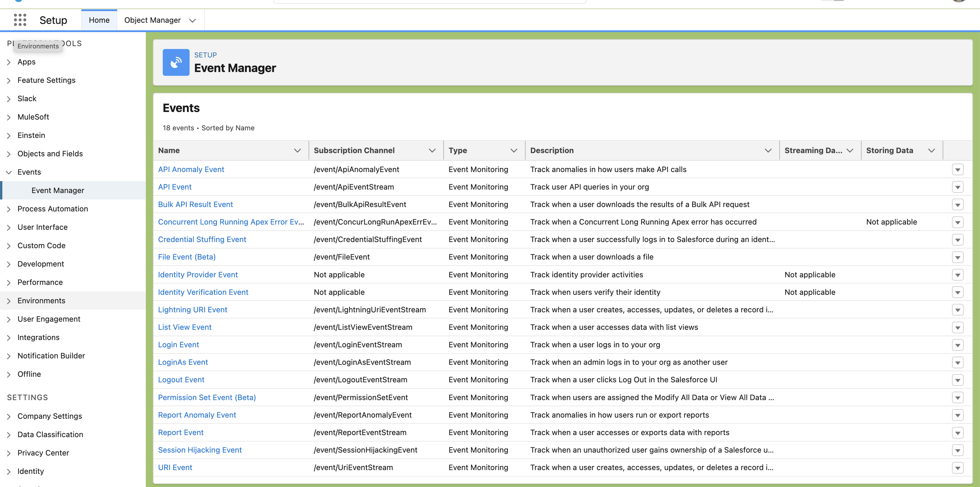Switch to the Home tab
The width and height of the screenshot is (980, 487).
pos(99,20)
